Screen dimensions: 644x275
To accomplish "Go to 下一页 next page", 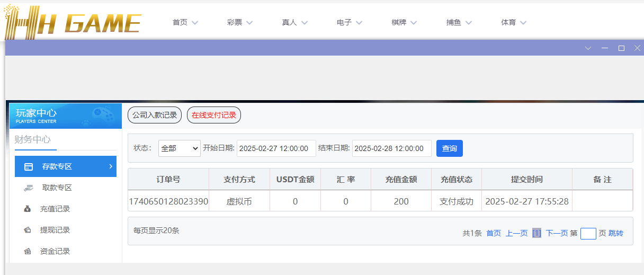I will point(557,233).
